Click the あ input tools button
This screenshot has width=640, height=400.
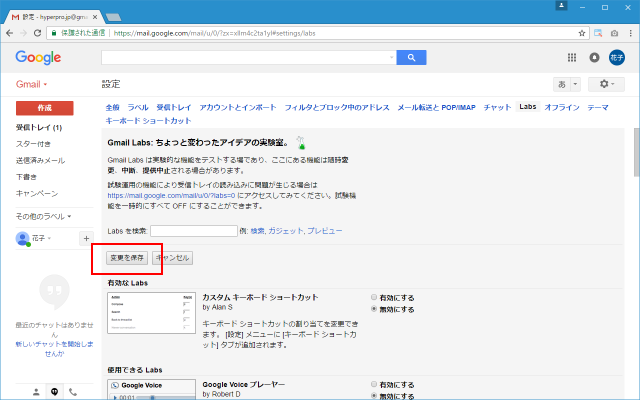562,84
